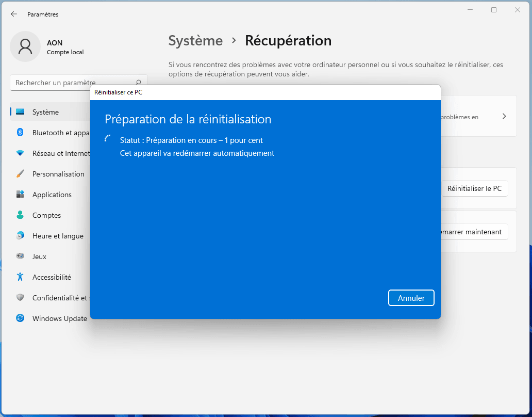Click the Heure et langue clock icon
532x417 pixels.
[20, 236]
